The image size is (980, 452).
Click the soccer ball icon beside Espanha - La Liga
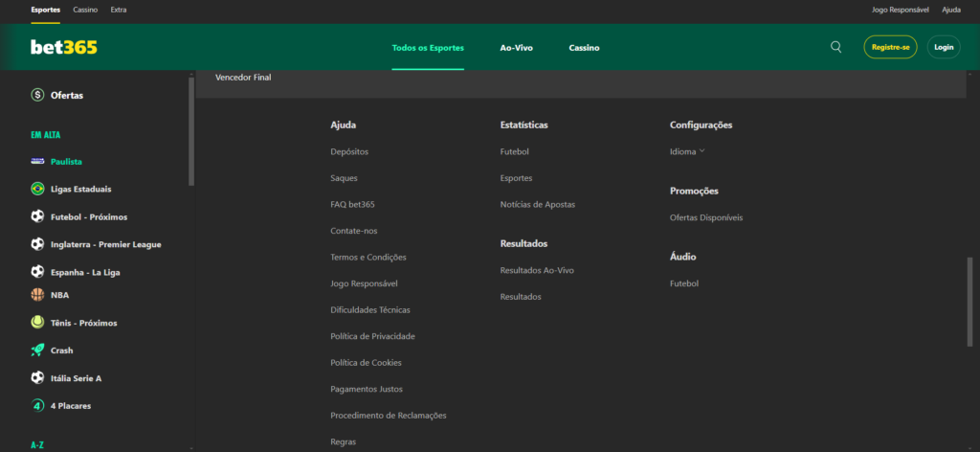click(37, 272)
